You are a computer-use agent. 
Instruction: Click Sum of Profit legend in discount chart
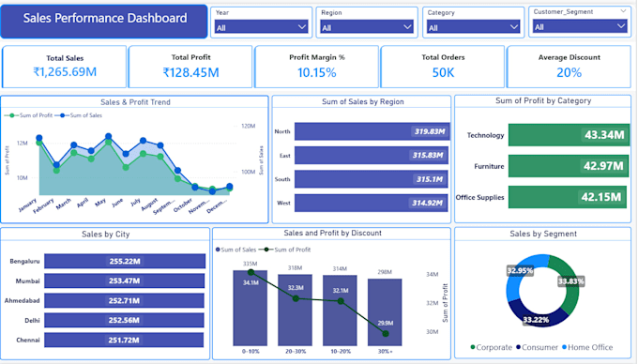pos(285,250)
